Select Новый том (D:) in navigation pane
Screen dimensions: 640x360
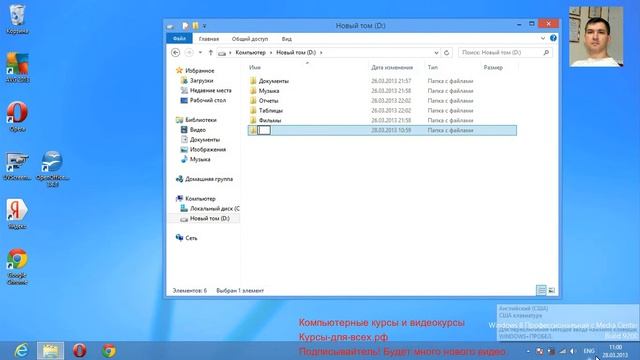[209, 218]
